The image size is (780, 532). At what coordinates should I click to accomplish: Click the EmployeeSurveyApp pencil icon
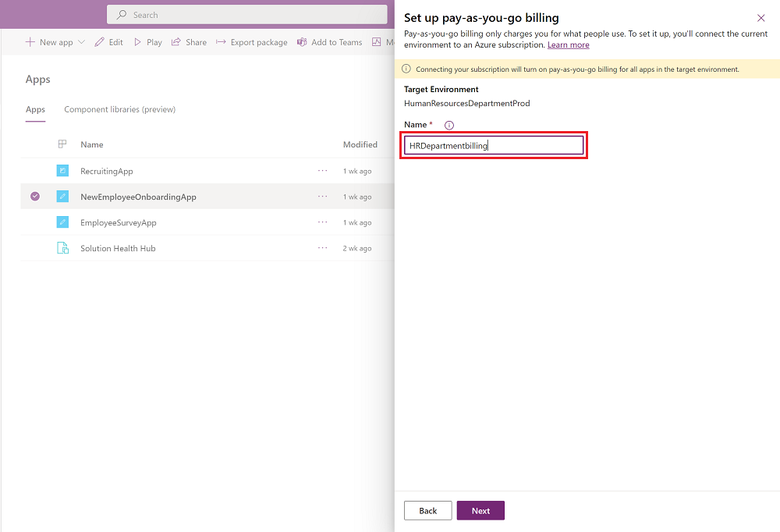(x=62, y=222)
